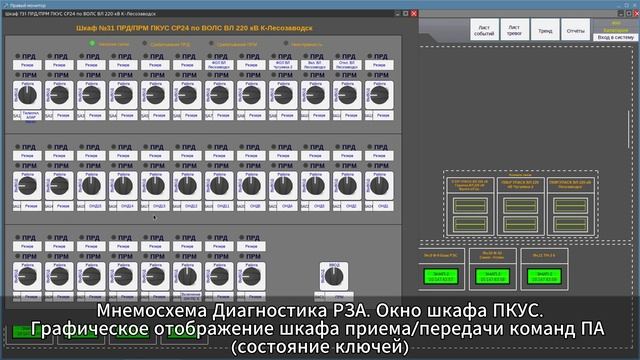Toggle the key switch under Вкл. ВЛ Лесозаводск

tap(315, 95)
